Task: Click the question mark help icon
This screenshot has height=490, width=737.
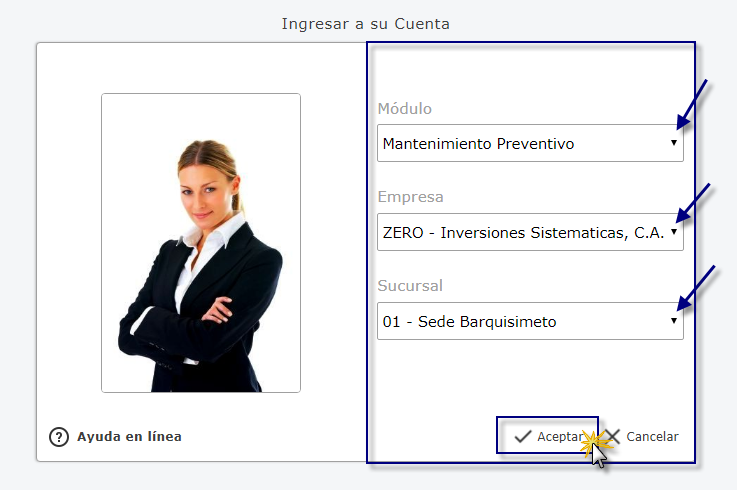Action: pos(59,437)
